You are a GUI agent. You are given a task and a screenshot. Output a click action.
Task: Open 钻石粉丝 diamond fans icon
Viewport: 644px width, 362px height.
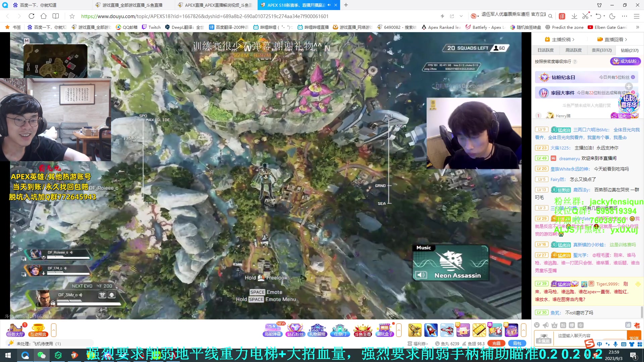(295, 330)
